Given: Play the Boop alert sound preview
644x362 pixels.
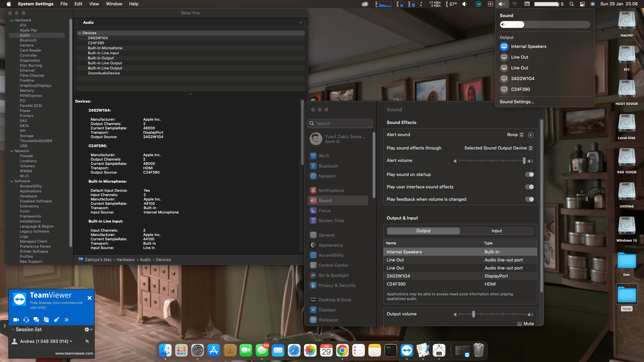Looking at the screenshot, I should coord(531,135).
